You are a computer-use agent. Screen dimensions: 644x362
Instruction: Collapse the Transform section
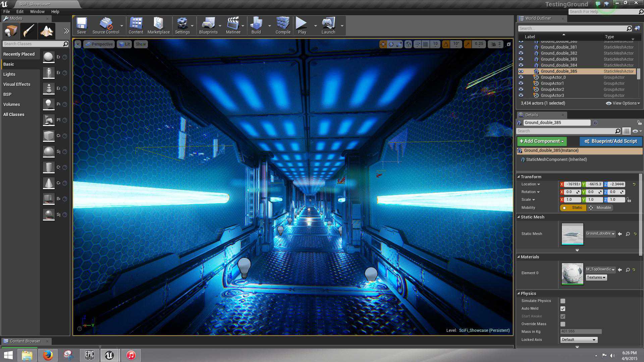[519, 177]
